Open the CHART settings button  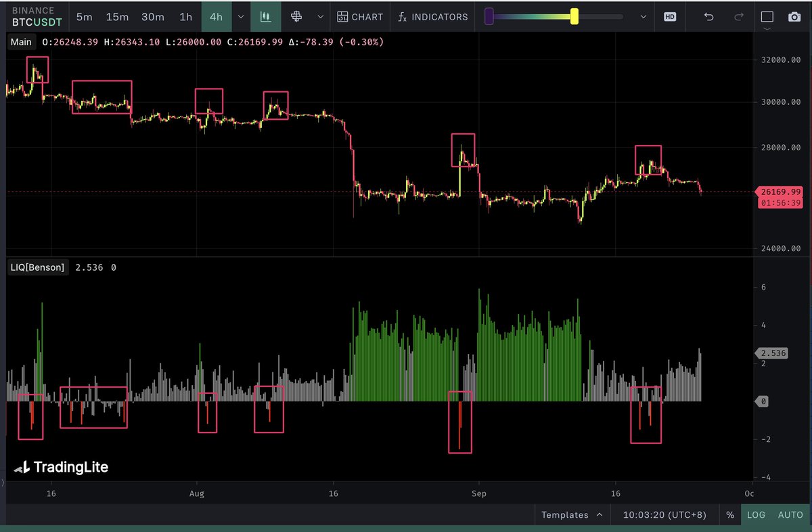(360, 17)
